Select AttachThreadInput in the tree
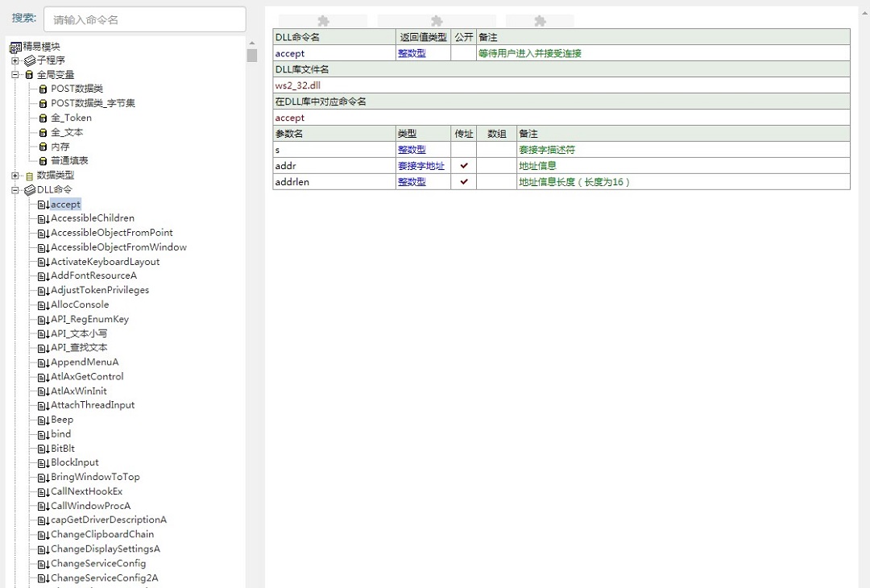Screen dimensions: 870x588 [x=93, y=405]
